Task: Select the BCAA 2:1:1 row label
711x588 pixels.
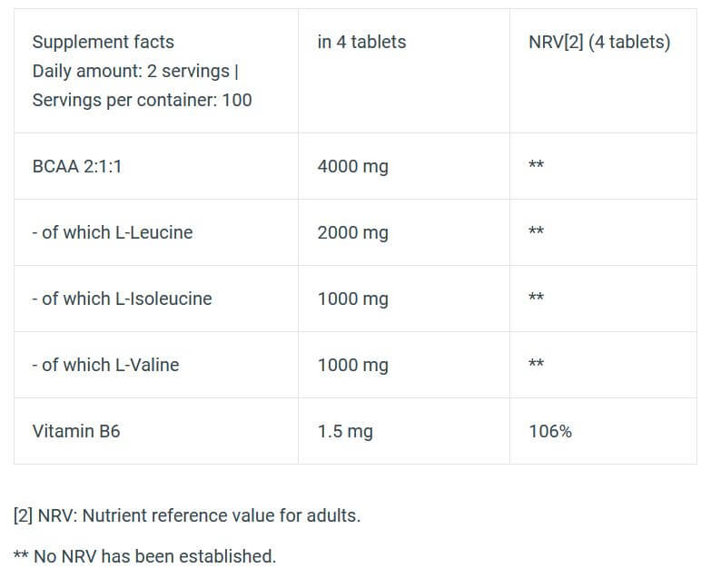Action: click(x=77, y=166)
